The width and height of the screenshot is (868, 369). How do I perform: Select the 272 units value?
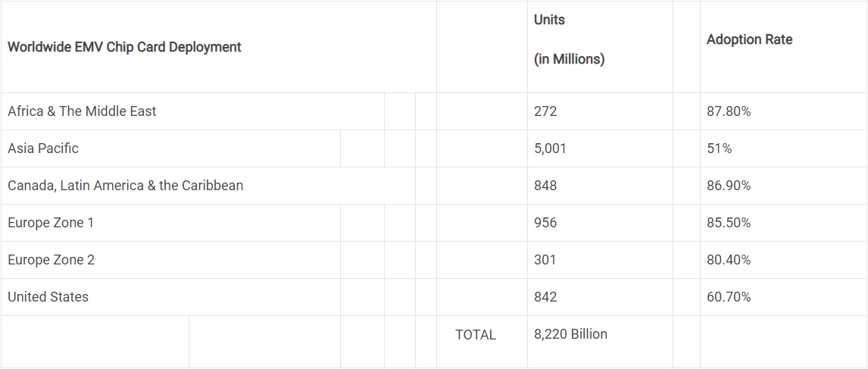point(545,111)
